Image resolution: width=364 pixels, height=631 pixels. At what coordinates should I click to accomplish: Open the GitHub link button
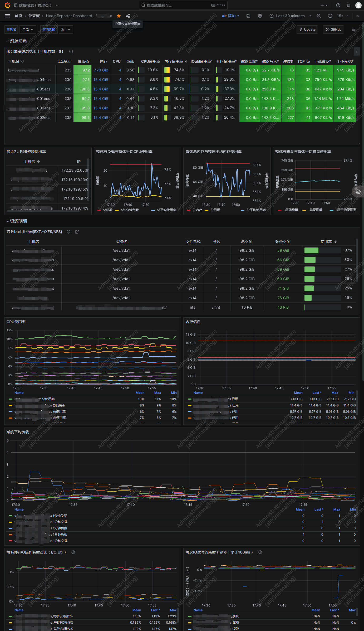coord(334,30)
